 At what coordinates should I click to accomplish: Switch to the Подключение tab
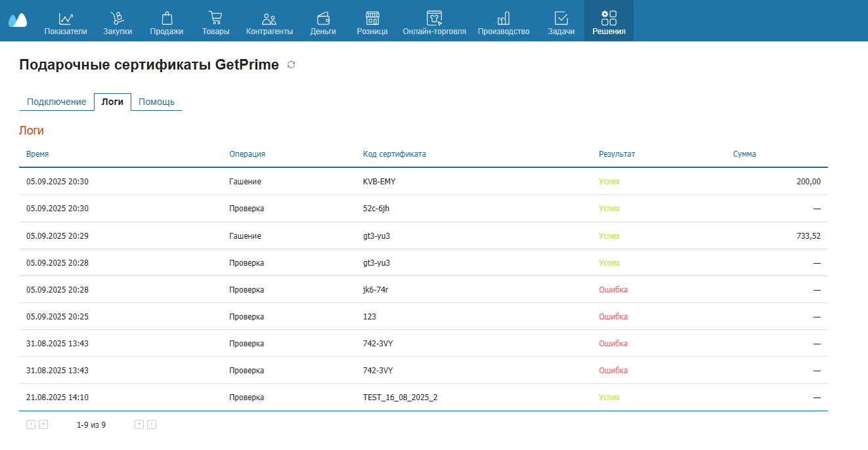[x=56, y=102]
